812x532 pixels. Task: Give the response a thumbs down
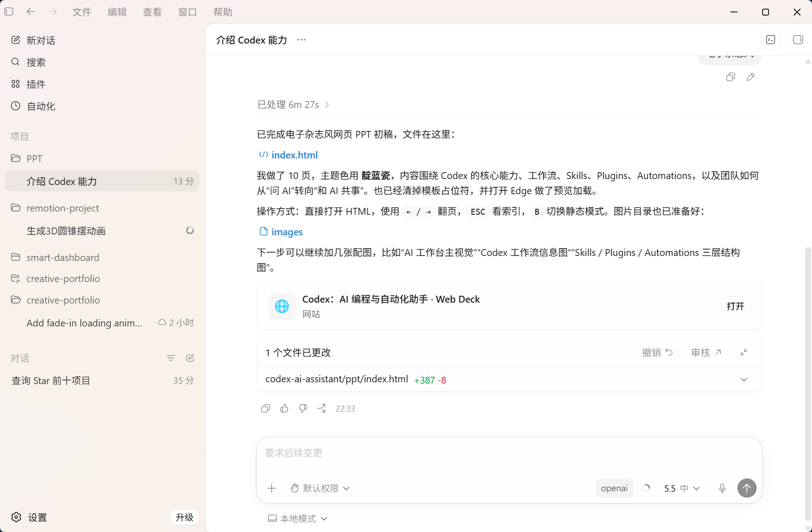click(x=303, y=408)
